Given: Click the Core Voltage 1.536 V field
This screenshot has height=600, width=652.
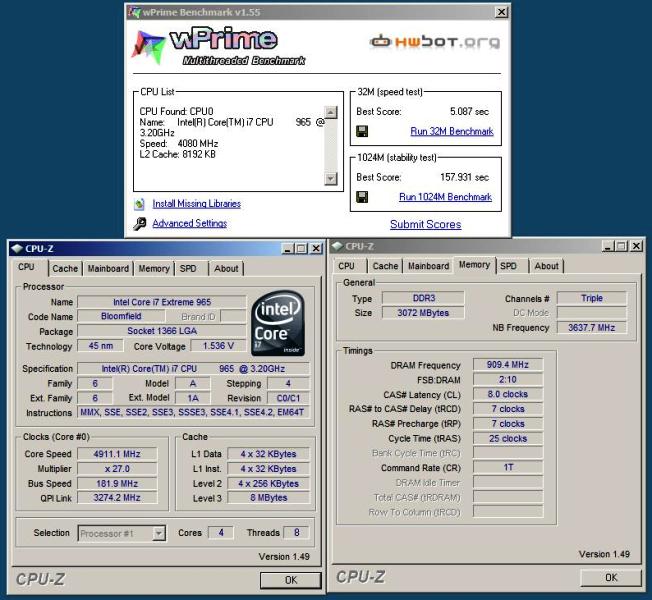Looking at the screenshot, I should pos(218,346).
